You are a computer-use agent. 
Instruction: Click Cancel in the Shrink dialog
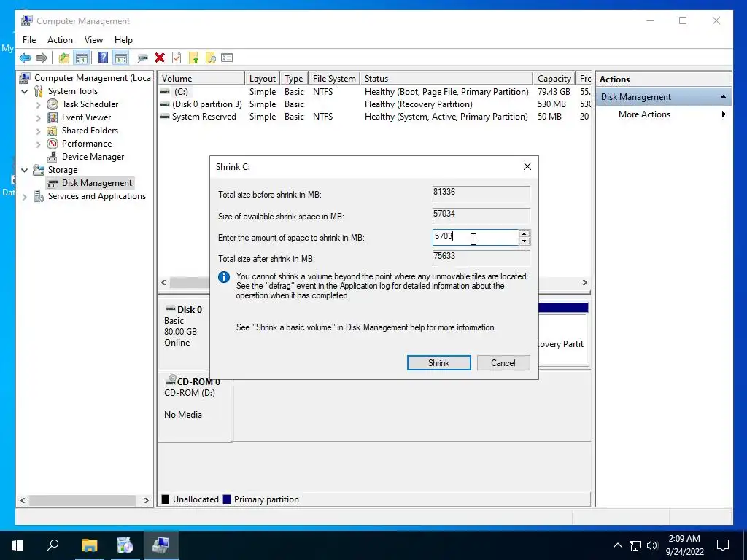click(503, 363)
